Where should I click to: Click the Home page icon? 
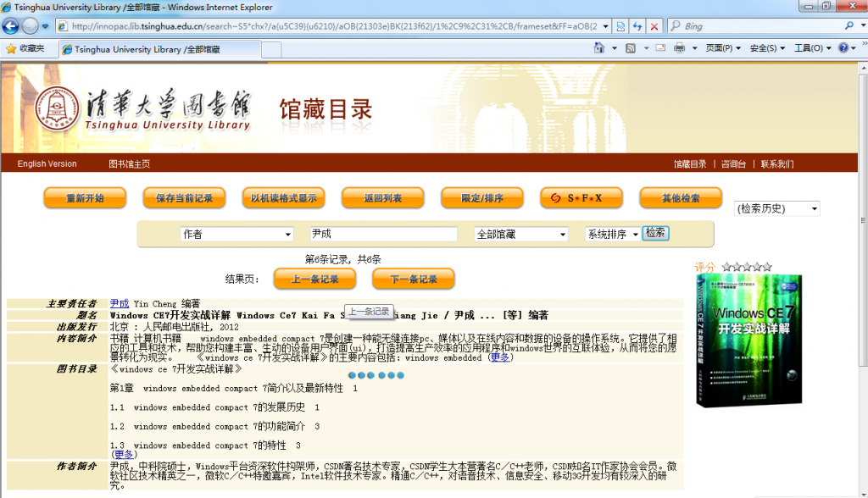click(x=599, y=48)
